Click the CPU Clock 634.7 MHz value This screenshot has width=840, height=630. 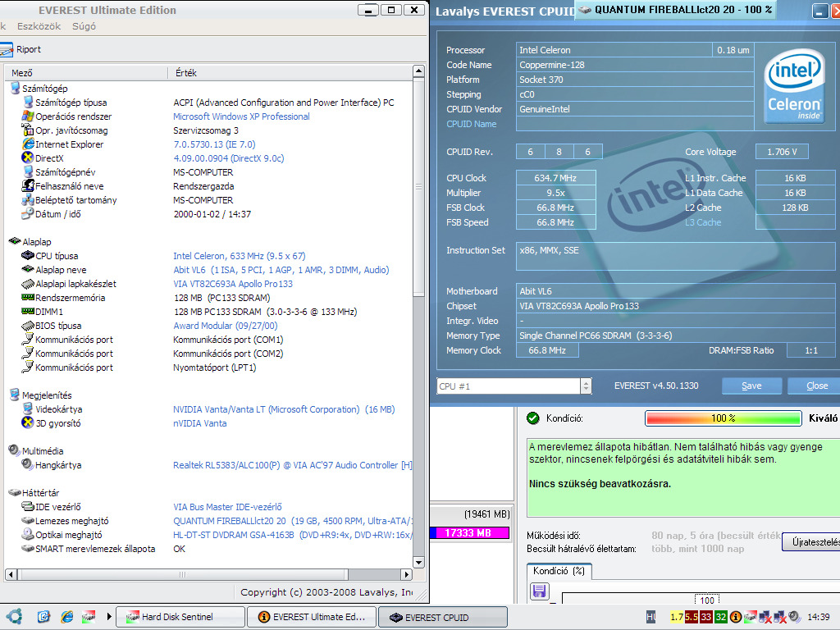[x=555, y=178]
